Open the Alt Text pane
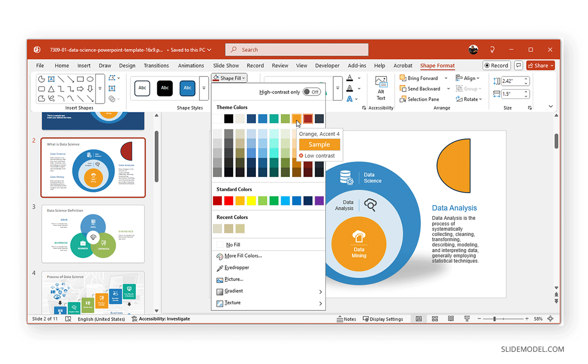588x364 pixels. click(381, 88)
